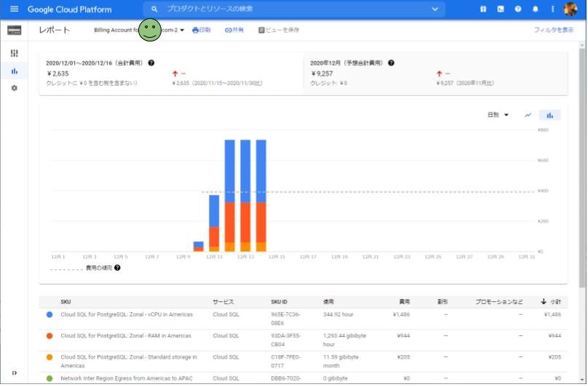Activate Cloud Shell terminal icon
Viewport: 588px width, 387px height.
point(501,9)
